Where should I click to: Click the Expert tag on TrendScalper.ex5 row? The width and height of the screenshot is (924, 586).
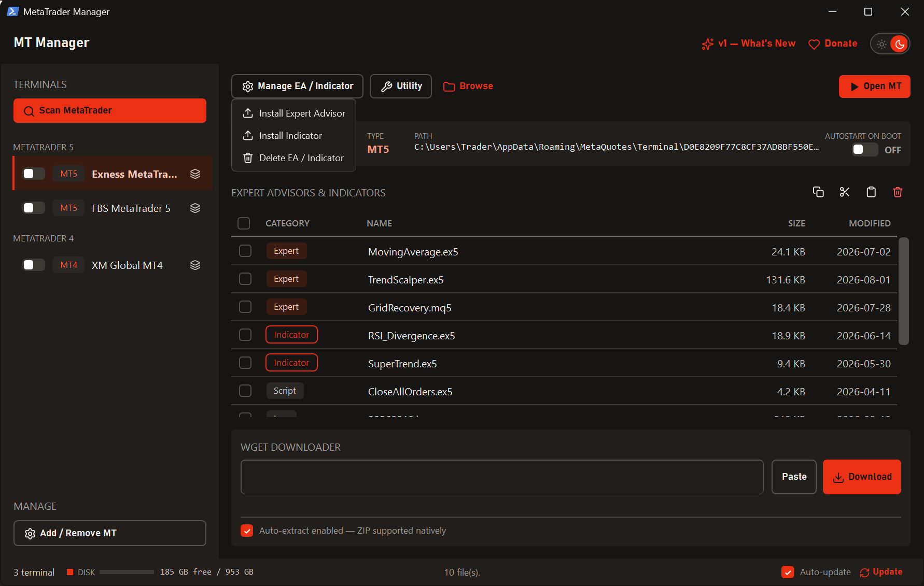pyautogui.click(x=286, y=279)
